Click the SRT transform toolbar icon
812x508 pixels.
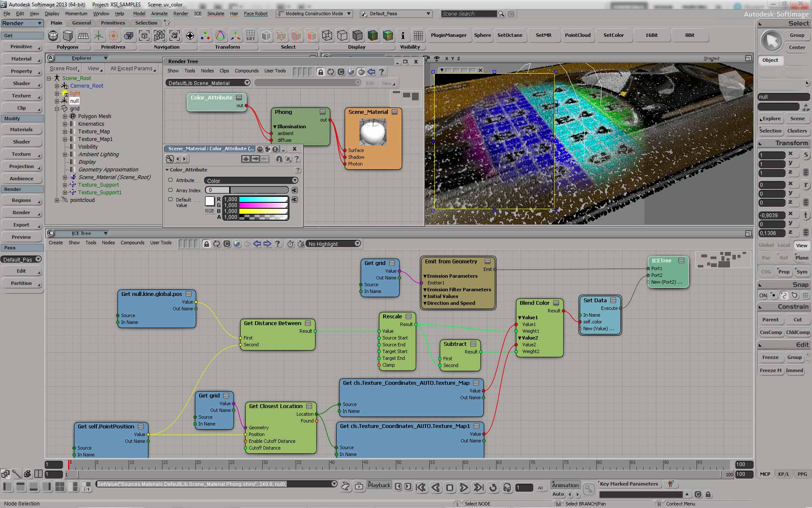click(x=250, y=36)
